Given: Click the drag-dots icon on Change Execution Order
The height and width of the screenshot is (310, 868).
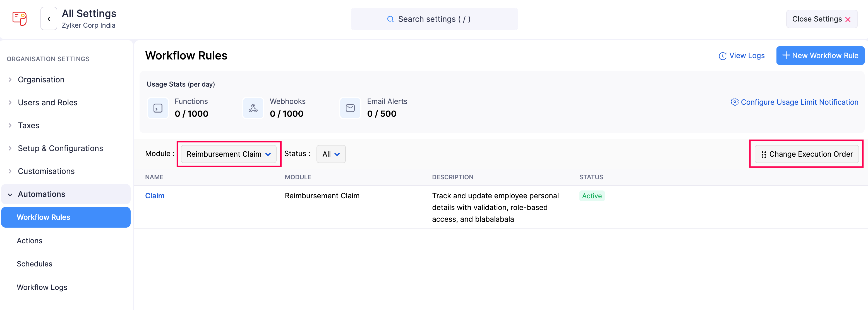Looking at the screenshot, I should click(764, 154).
